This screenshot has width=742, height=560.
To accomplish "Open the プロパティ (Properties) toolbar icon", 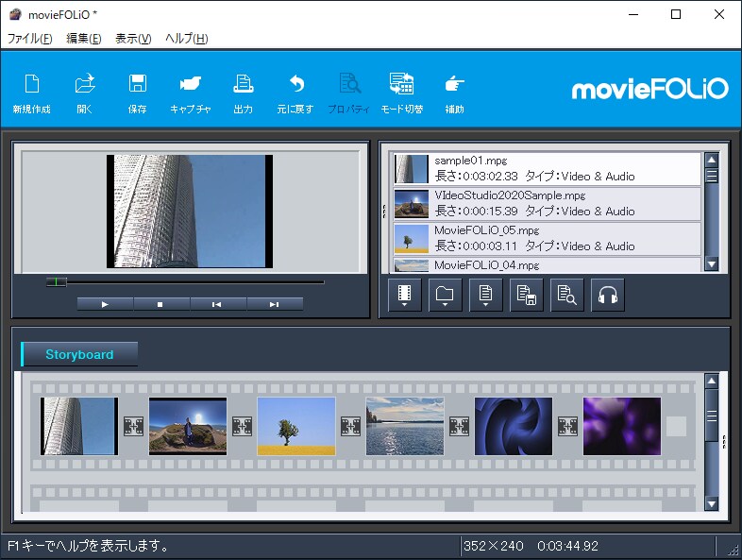I will coord(348,93).
